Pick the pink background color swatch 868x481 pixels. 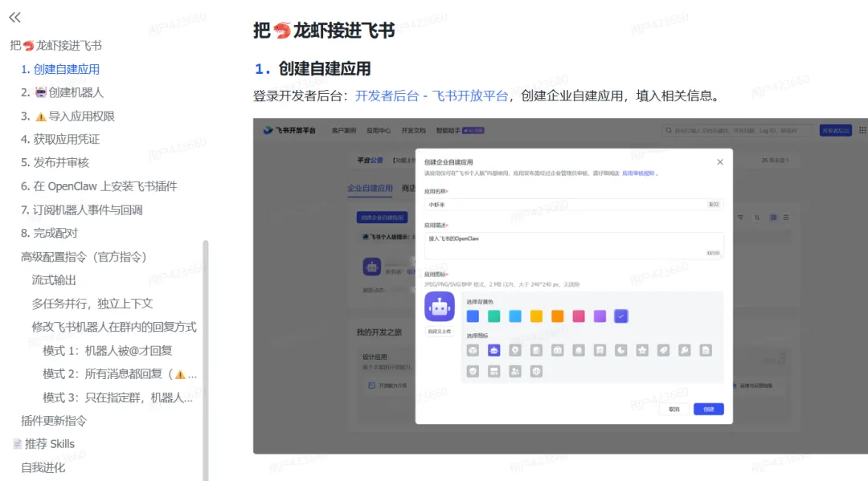click(x=579, y=316)
